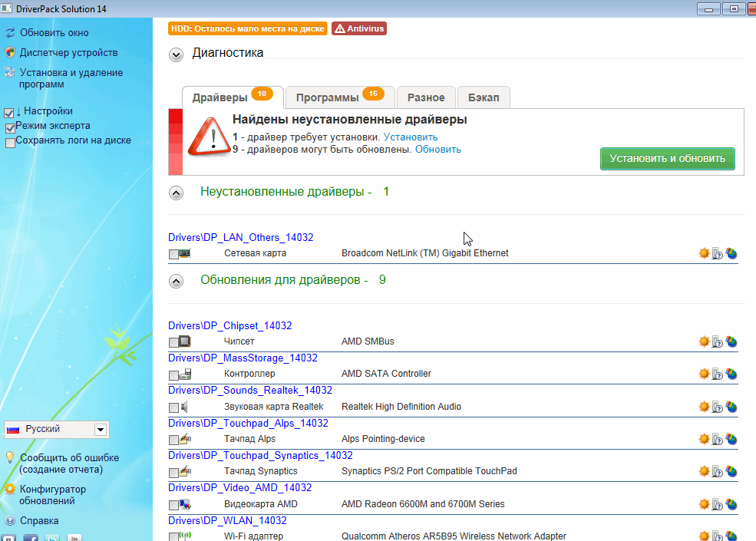Open the Русский language dropdown

click(56, 429)
